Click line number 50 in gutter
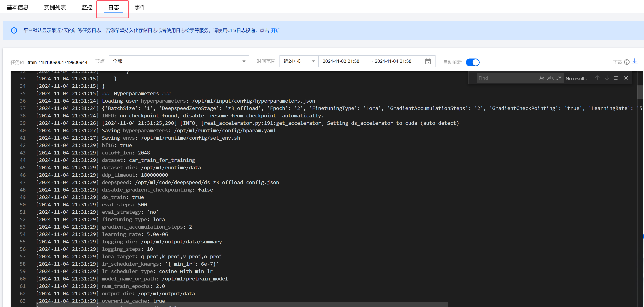Screen dimensions: 644x307 pos(23,205)
